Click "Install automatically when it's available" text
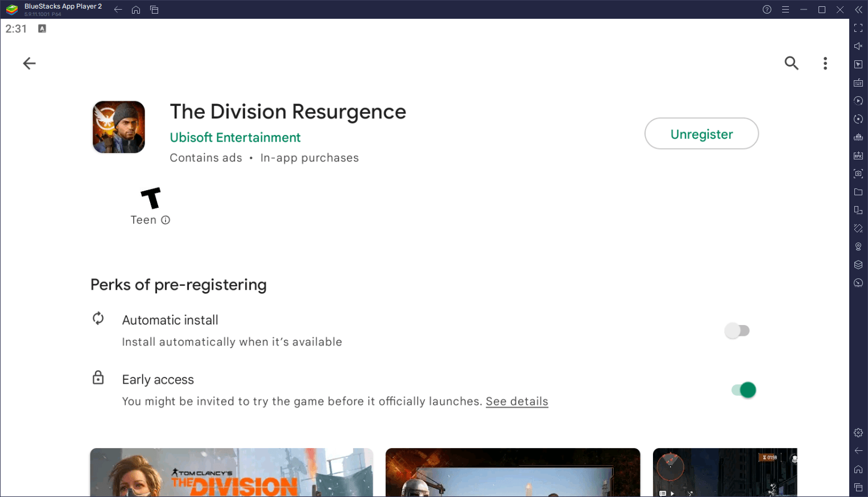 pos(232,342)
